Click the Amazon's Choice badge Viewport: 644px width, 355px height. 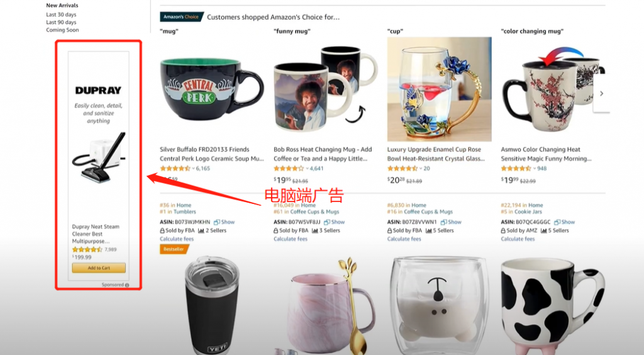pyautogui.click(x=181, y=17)
